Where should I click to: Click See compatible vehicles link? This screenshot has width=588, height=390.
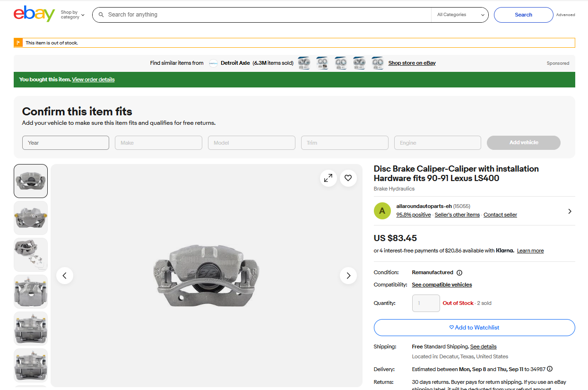coord(441,285)
